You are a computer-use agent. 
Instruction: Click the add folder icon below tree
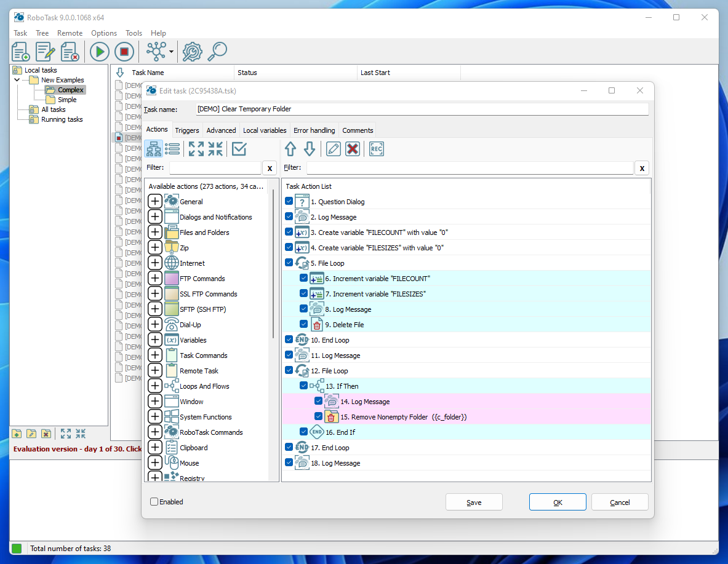pos(17,434)
